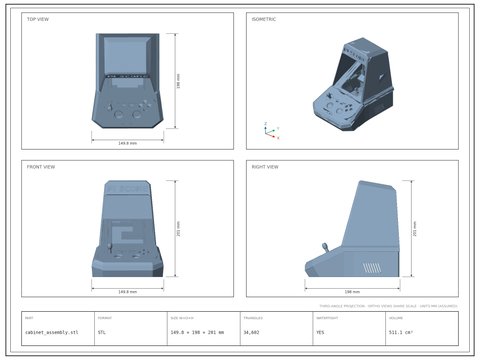The height and width of the screenshot is (360, 480).
Task: Click the FRONT VIEW label
Action: [41, 167]
